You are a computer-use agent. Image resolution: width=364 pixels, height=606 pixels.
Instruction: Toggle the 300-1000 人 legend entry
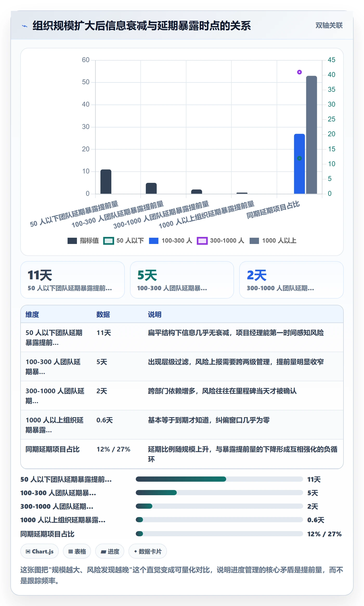tap(220, 241)
